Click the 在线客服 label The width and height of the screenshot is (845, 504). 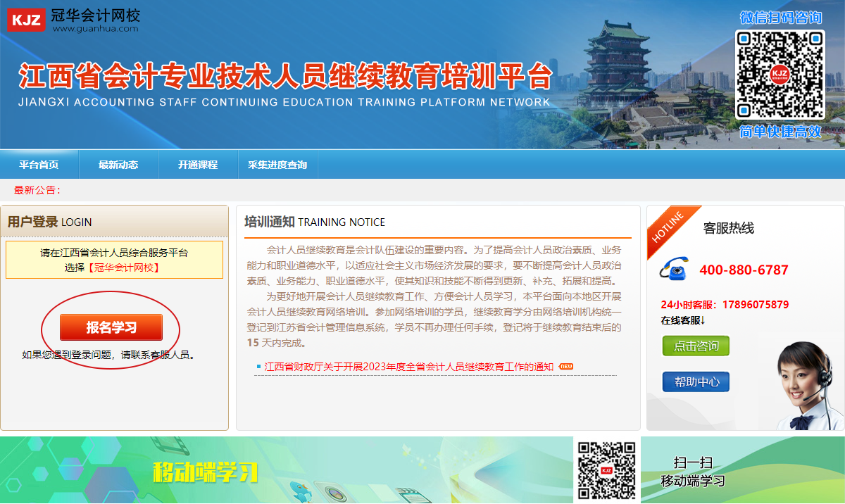click(x=683, y=320)
